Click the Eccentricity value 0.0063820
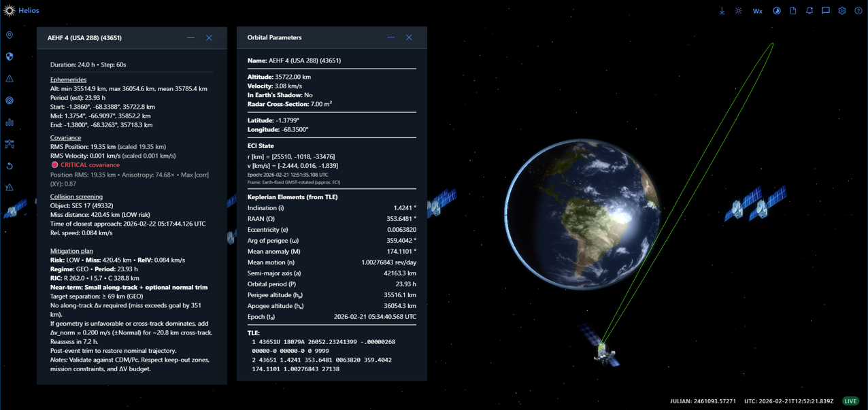The height and width of the screenshot is (410, 868). pyautogui.click(x=401, y=230)
